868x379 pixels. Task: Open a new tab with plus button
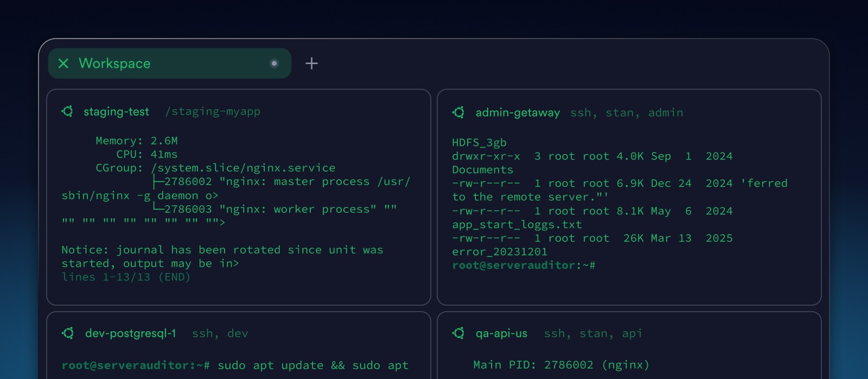[311, 64]
